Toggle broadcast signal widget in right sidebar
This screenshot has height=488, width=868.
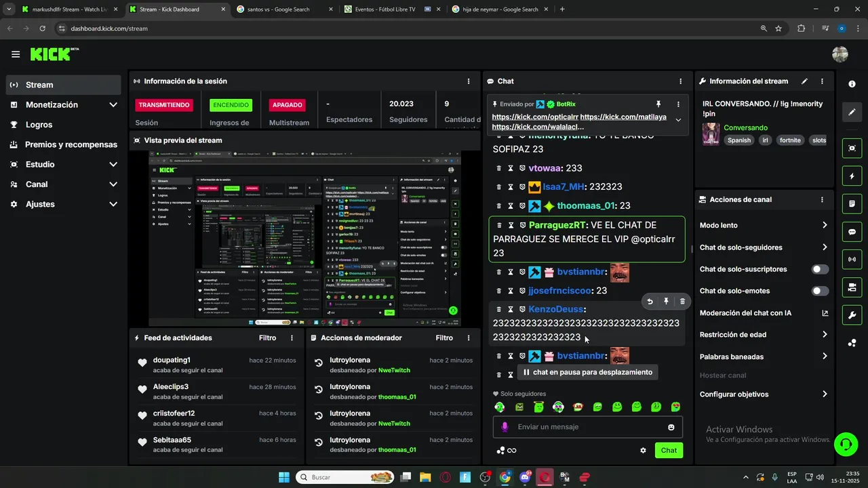coord(852,260)
